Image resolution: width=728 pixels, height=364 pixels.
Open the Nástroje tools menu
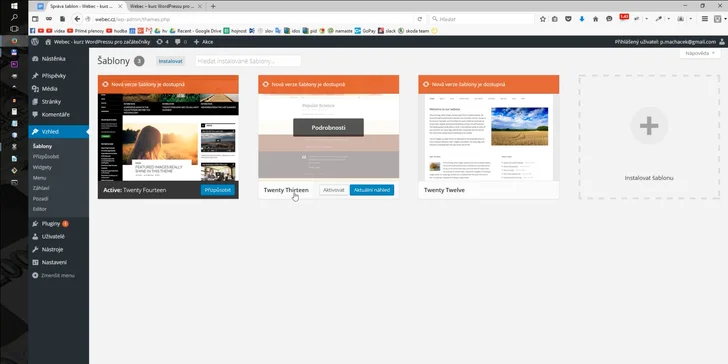point(58,249)
